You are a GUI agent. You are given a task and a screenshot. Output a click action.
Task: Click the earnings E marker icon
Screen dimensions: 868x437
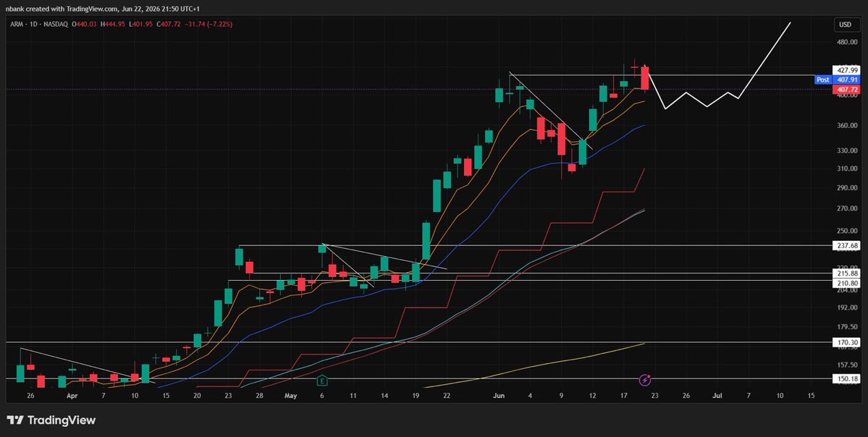click(322, 381)
